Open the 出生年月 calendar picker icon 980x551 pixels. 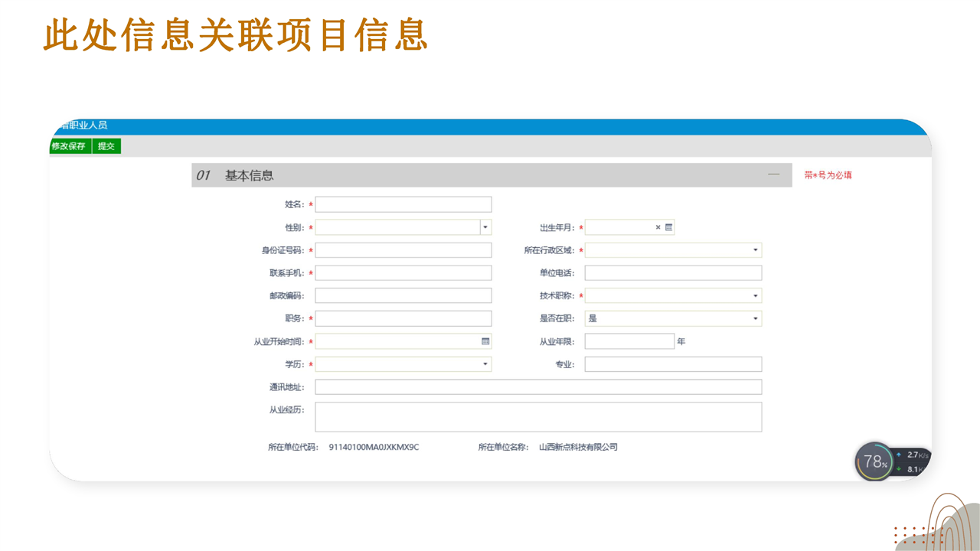pyautogui.click(x=668, y=227)
